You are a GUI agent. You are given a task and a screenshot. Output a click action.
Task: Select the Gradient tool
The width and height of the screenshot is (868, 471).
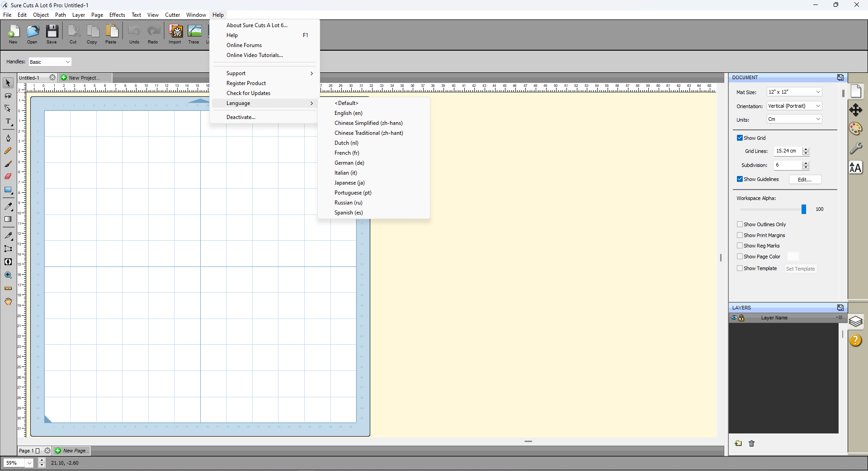(8, 219)
